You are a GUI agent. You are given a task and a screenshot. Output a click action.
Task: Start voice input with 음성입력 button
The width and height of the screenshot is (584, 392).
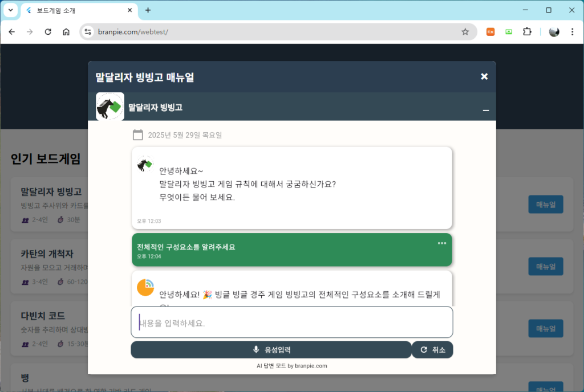pos(271,350)
